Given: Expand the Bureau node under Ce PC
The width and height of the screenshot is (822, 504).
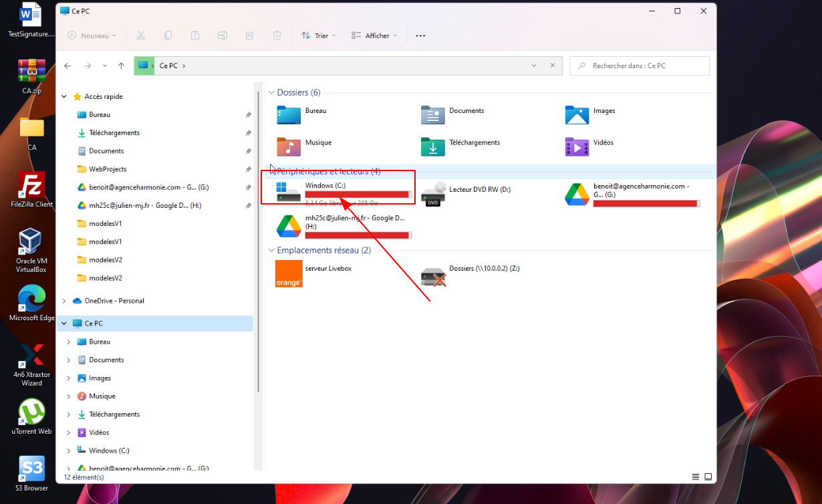Looking at the screenshot, I should click(69, 342).
